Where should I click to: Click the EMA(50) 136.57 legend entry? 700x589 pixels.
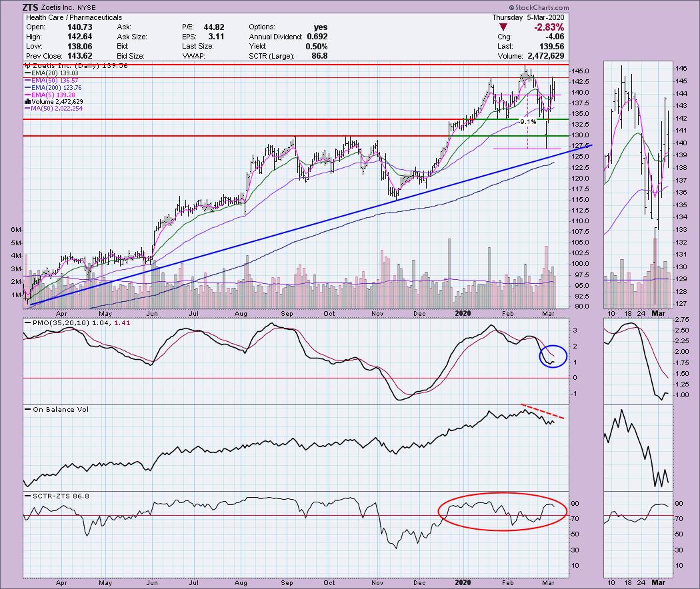(x=52, y=81)
